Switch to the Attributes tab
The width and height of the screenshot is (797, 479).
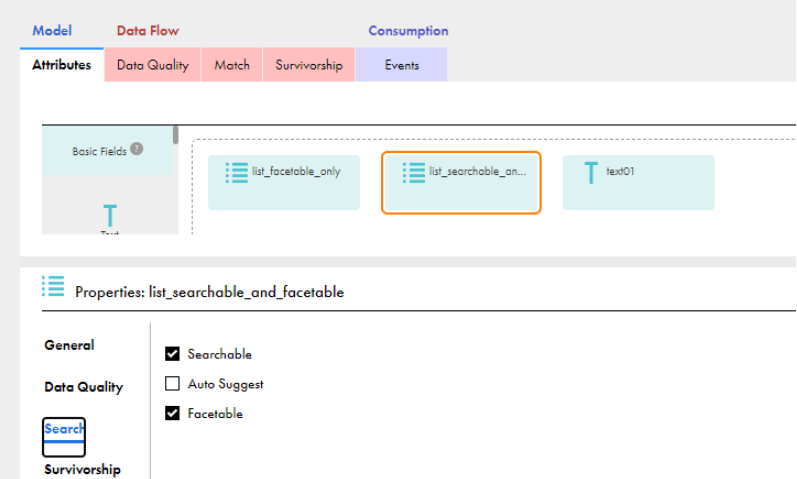point(62,65)
